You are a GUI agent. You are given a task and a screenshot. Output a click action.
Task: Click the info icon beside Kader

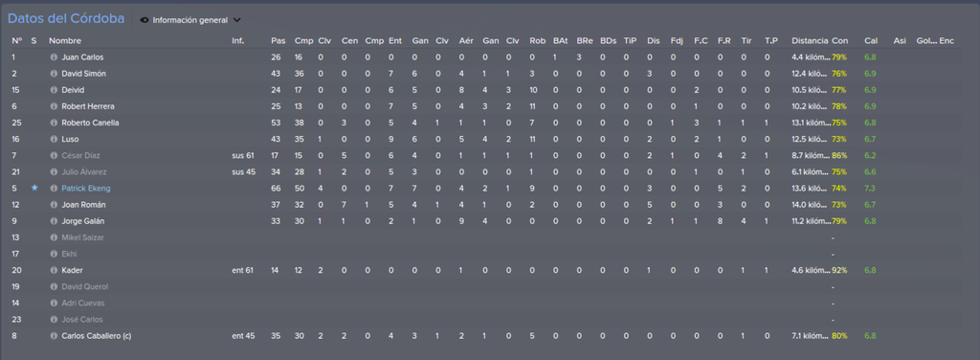pos(54,271)
